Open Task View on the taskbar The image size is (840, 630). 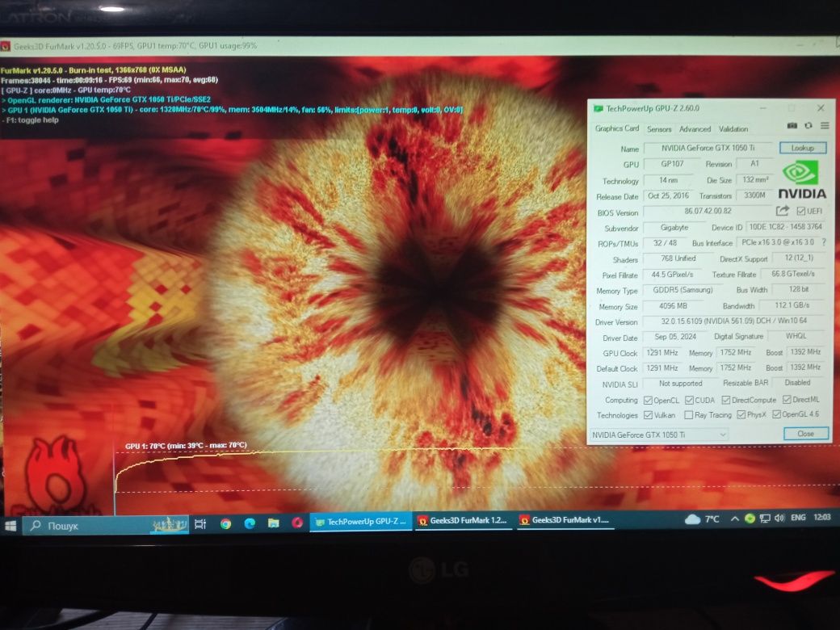(200, 524)
